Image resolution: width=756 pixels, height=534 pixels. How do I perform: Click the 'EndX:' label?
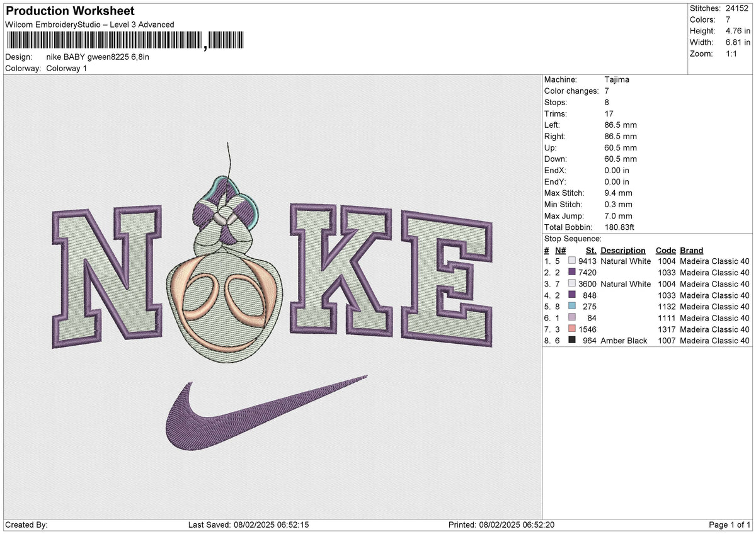[555, 170]
